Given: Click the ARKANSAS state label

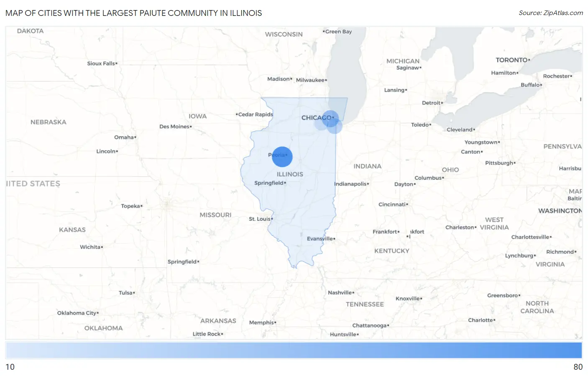Looking at the screenshot, I should point(218,321).
